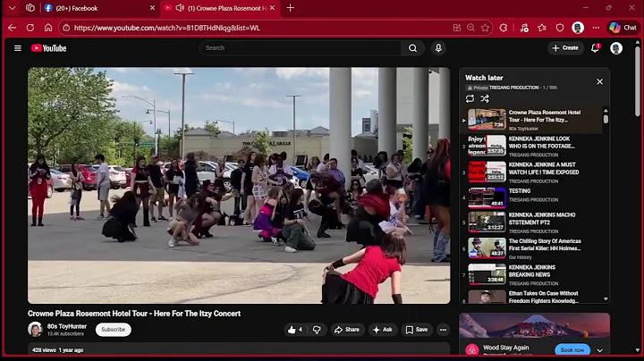Click the search magnifier button
The image size is (644, 361).
[x=412, y=48]
